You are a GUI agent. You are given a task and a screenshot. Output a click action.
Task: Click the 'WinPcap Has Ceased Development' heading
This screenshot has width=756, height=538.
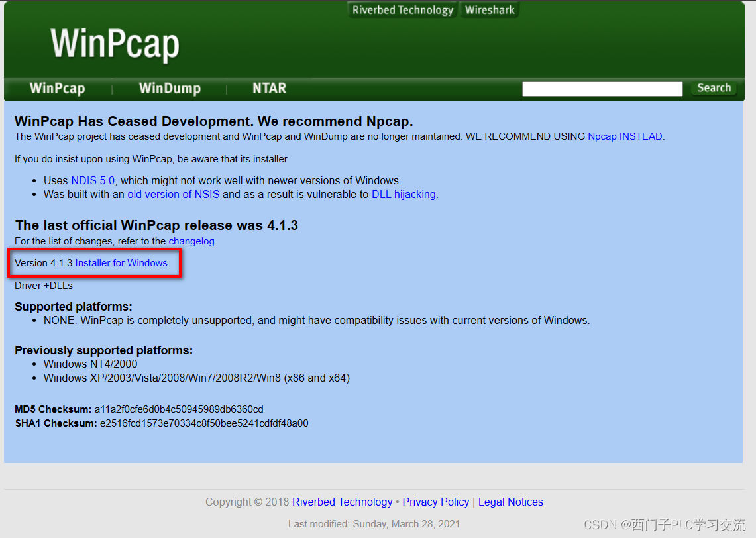point(213,121)
